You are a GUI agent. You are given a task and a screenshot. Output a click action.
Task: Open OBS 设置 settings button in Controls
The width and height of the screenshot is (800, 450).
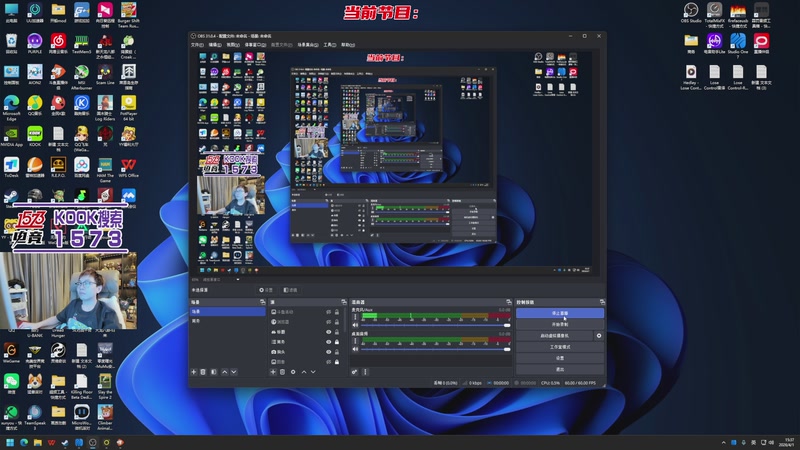[x=560, y=358]
